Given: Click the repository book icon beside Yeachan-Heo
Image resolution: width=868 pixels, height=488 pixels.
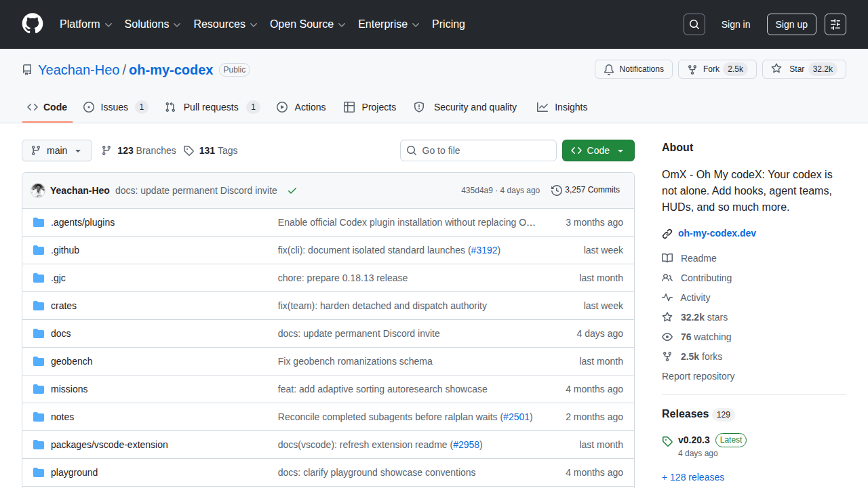Looking at the screenshot, I should 27,70.
